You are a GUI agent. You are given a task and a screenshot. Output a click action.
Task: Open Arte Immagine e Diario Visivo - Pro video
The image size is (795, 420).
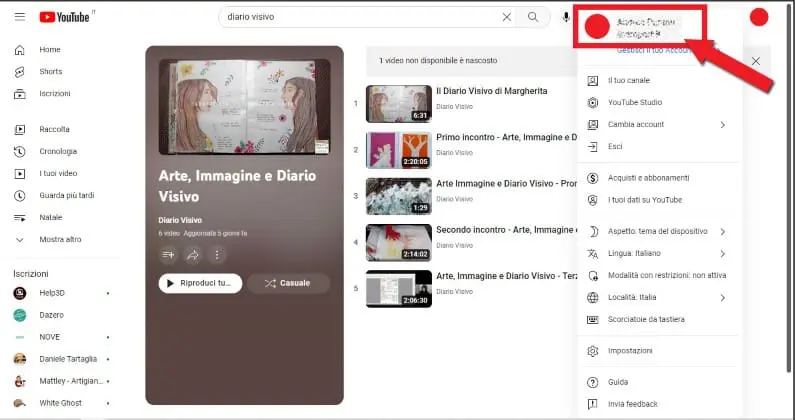tap(507, 183)
